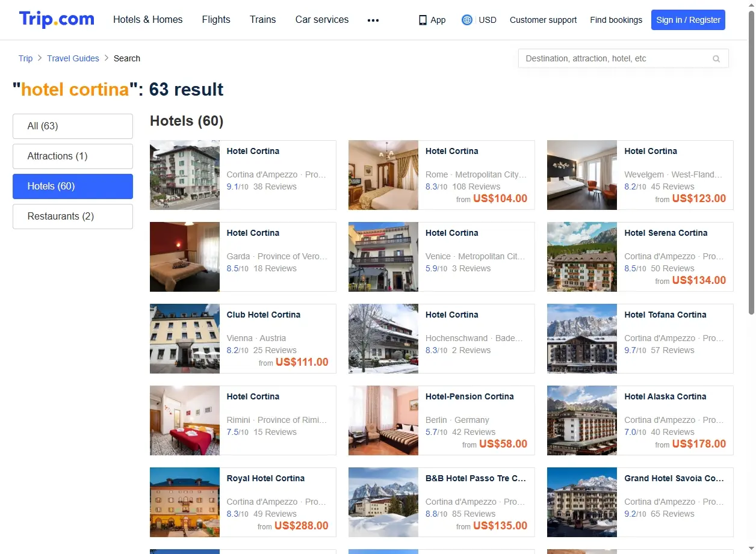This screenshot has width=756, height=554.
Task: Click the US$123.00 price
Action: pyautogui.click(x=699, y=199)
